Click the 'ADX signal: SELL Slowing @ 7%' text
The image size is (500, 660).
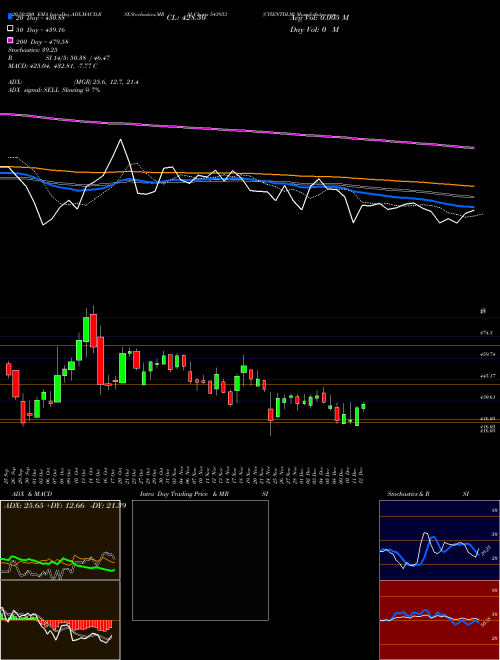(x=54, y=90)
